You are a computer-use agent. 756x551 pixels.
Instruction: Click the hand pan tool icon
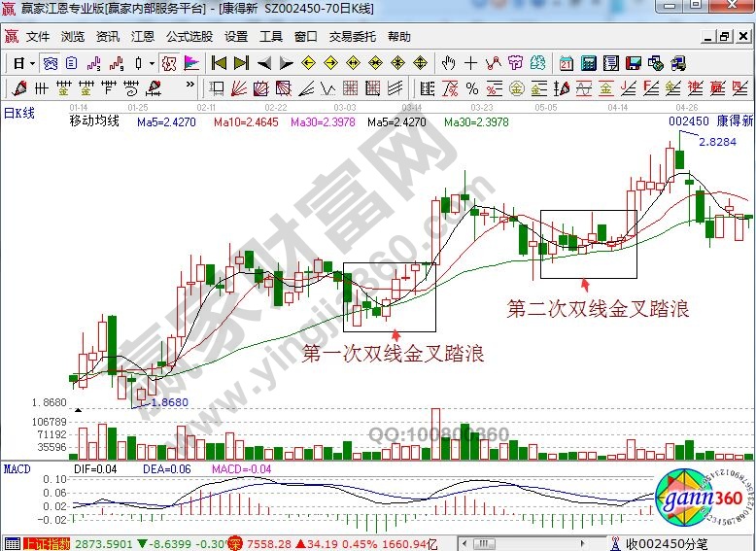[x=448, y=63]
